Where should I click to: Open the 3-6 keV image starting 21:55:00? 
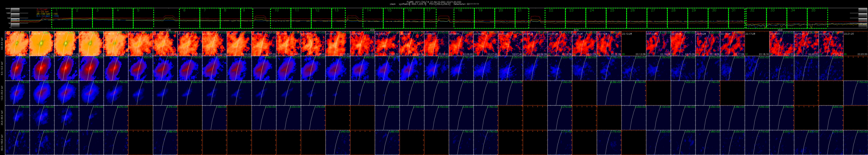pyautogui.click(x=239, y=44)
